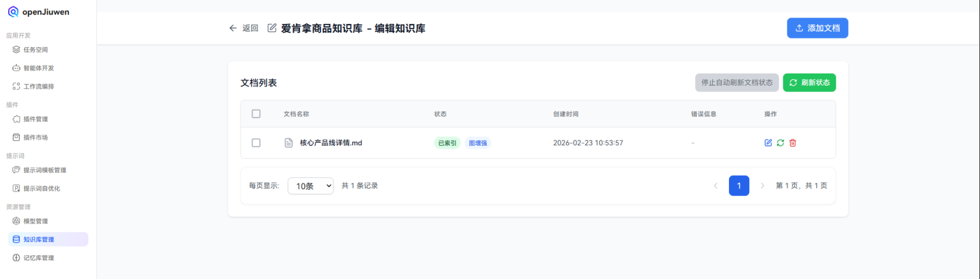The image size is (980, 279).
Task: Click the 知识库管理 database icon
Action: point(16,239)
